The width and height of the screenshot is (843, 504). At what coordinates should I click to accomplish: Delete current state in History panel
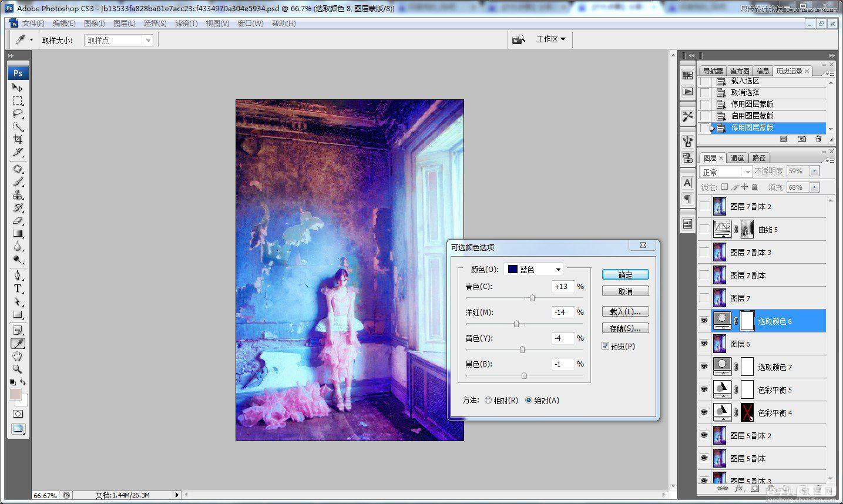[x=818, y=139]
